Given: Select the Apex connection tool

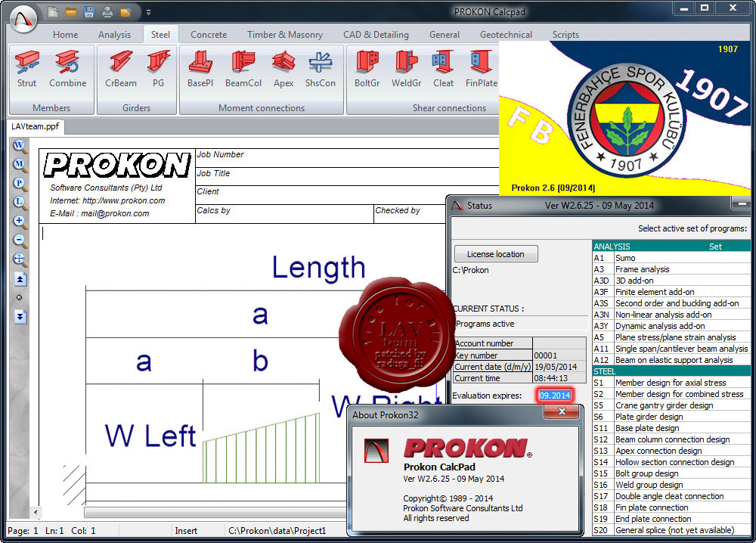Looking at the screenshot, I should pyautogui.click(x=283, y=70).
